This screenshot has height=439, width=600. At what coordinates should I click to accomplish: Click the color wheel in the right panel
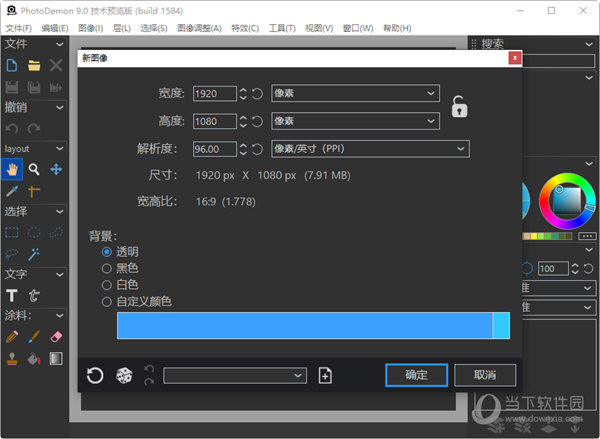click(x=567, y=201)
